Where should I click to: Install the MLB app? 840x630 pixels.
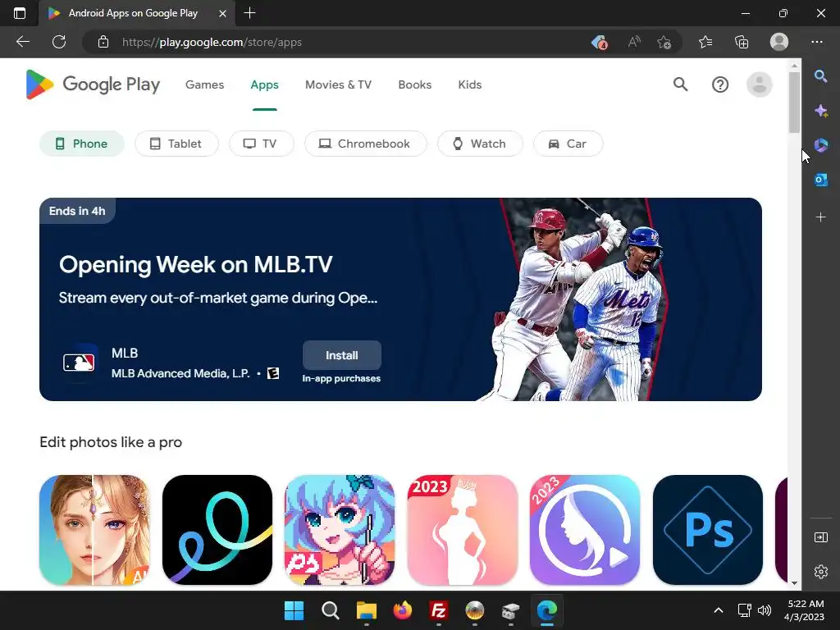pyautogui.click(x=342, y=355)
